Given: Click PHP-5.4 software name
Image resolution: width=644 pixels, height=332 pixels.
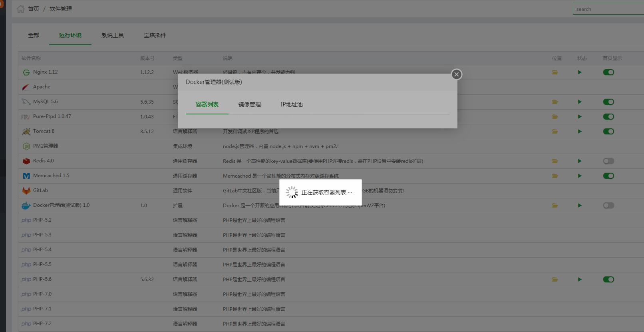Looking at the screenshot, I should 42,250.
